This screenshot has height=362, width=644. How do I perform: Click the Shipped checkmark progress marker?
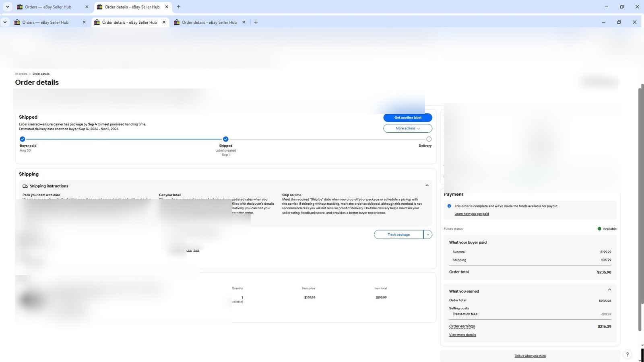pos(226,139)
